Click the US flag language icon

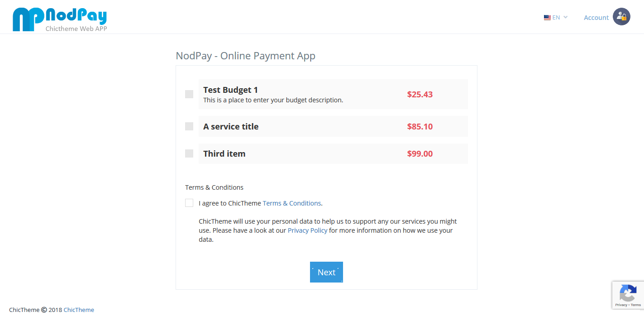pyautogui.click(x=547, y=18)
